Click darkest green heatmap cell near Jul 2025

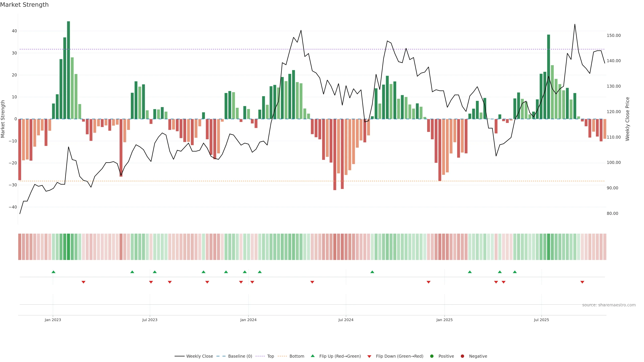pos(549,247)
